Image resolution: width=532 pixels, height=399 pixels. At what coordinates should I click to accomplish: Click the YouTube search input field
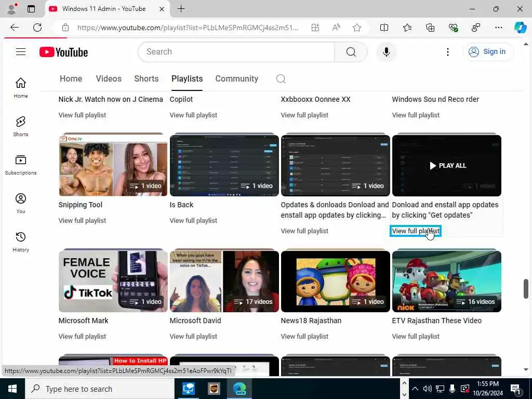click(x=236, y=52)
